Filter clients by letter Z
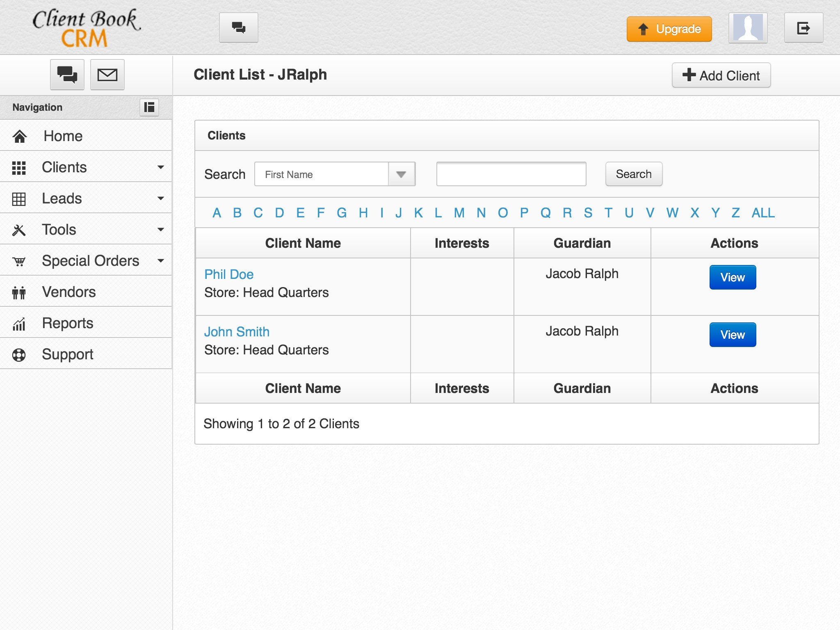This screenshot has height=630, width=840. tap(736, 213)
